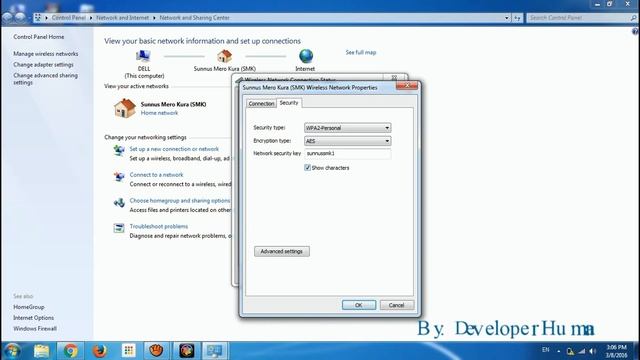
Task: Click OK in Wireless Network Properties
Action: (359, 305)
